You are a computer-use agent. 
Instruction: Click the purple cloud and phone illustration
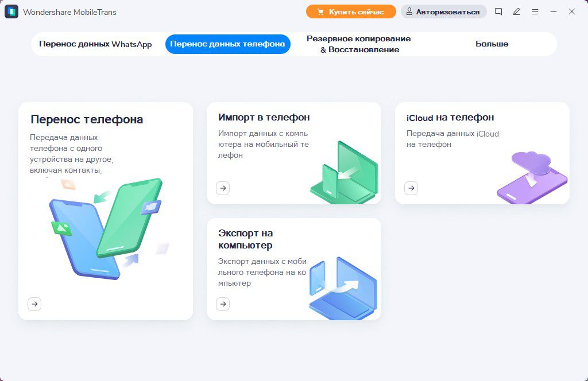tap(532, 177)
